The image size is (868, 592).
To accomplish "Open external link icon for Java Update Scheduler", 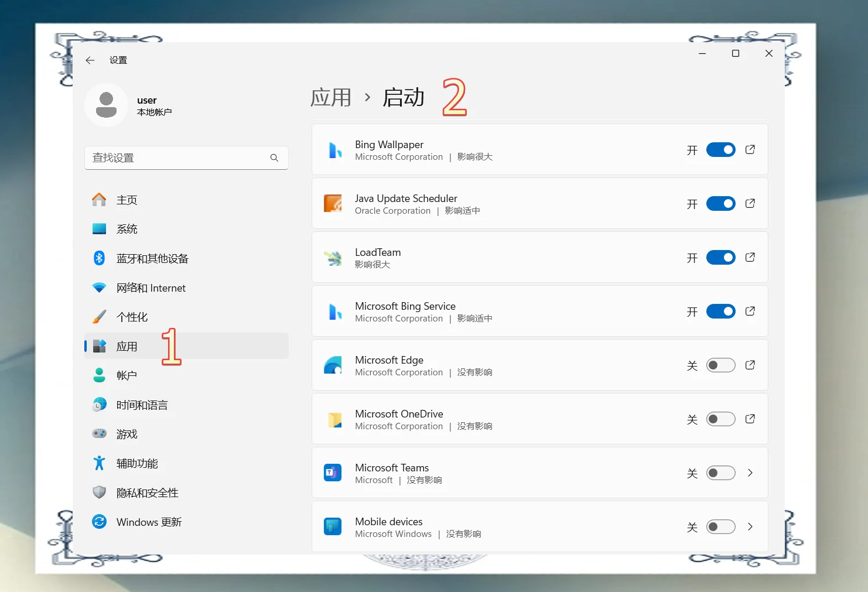I will pos(750,204).
